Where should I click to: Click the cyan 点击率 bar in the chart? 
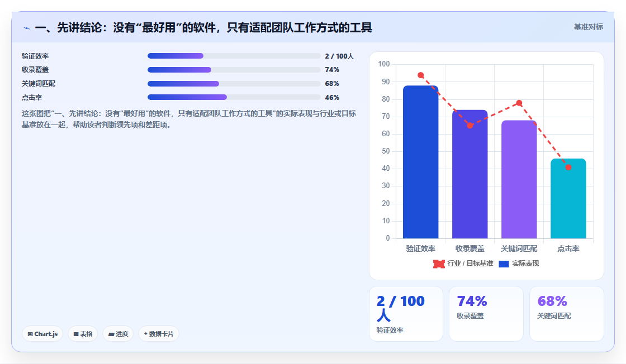pos(568,199)
